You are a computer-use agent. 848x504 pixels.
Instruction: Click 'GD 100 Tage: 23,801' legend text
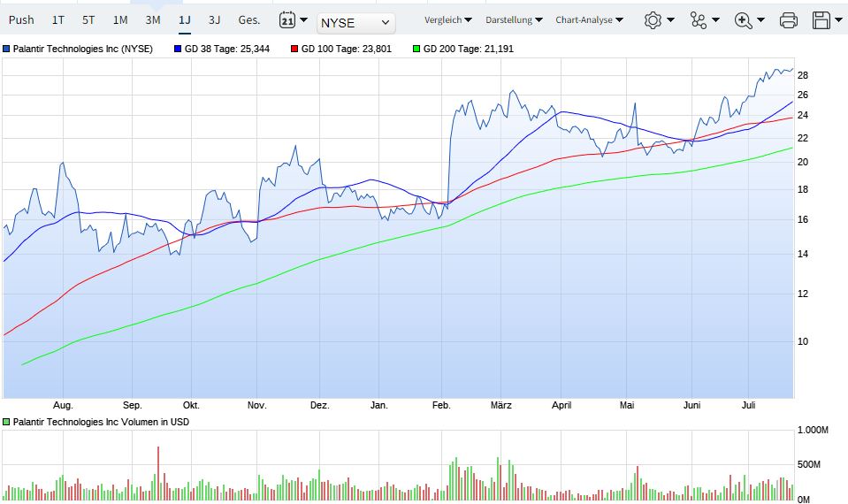(x=346, y=49)
